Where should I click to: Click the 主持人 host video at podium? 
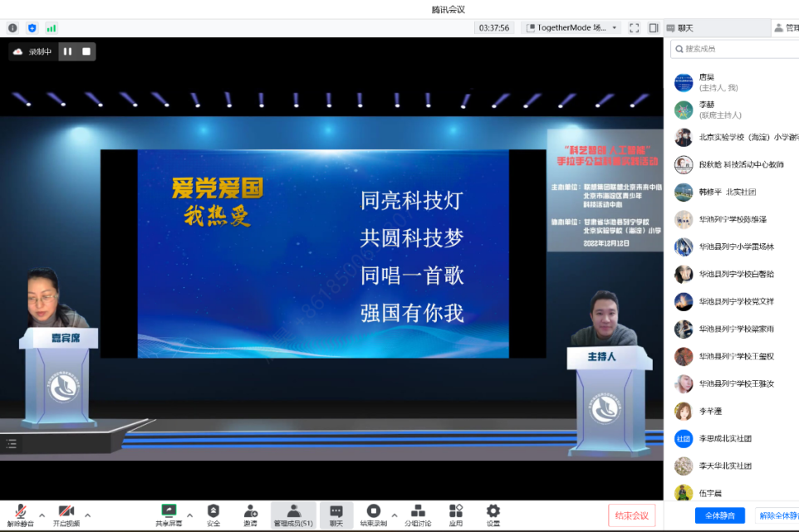[x=605, y=318]
